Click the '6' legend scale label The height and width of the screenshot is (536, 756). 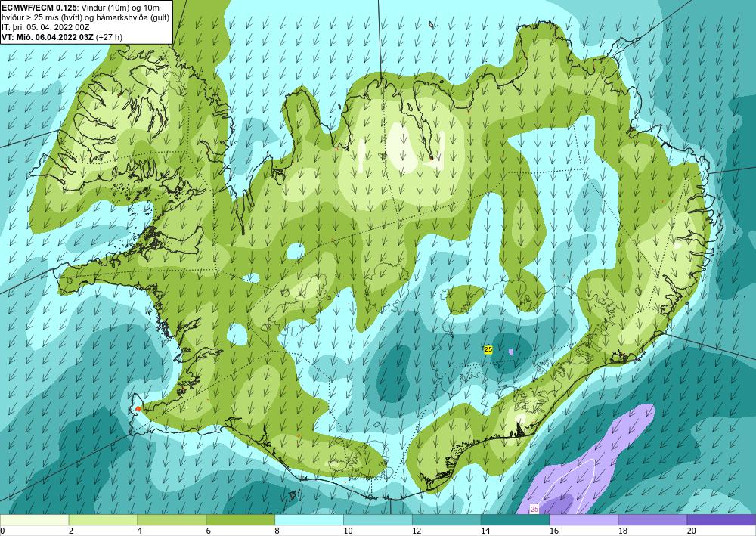click(209, 531)
